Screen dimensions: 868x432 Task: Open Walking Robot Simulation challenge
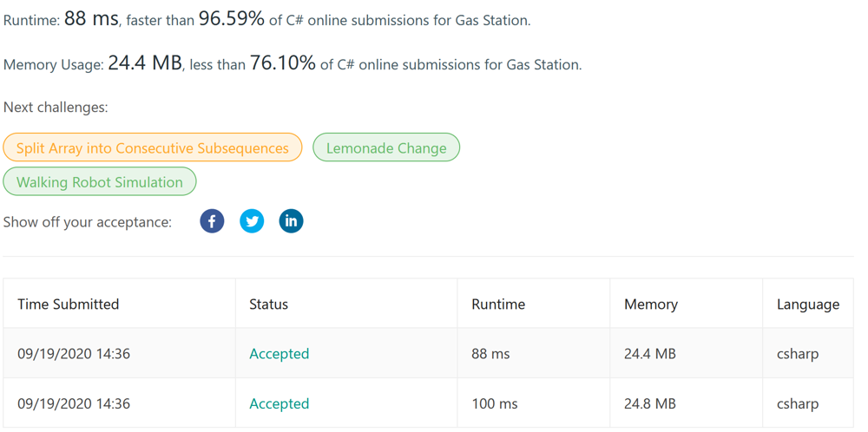tap(100, 181)
